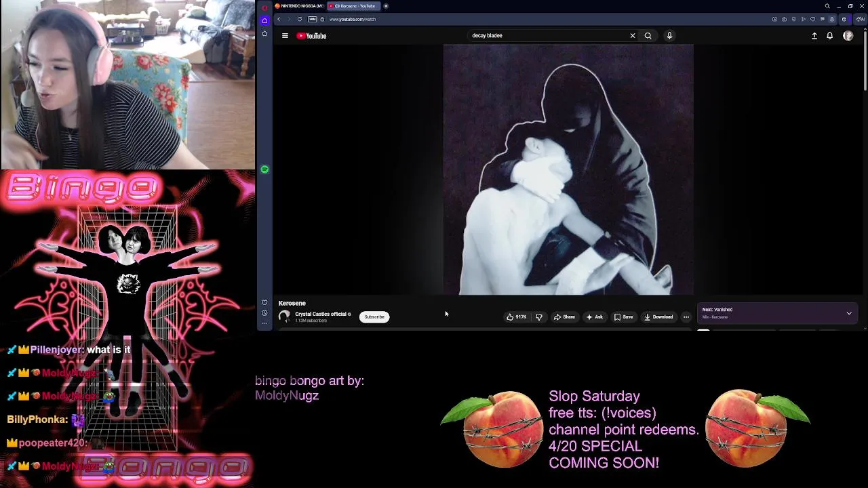This screenshot has height=488, width=868.
Task: Expand the Next: Vanished playlist panel
Action: [849, 313]
